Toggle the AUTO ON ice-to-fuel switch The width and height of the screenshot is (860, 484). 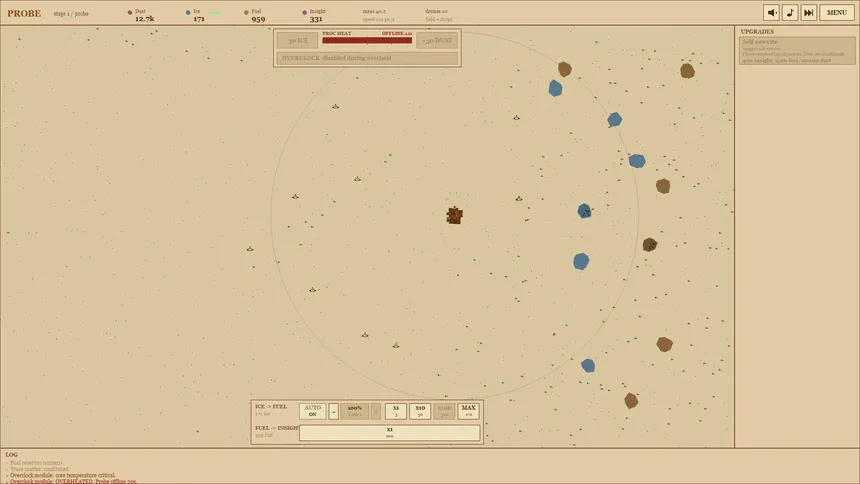312,411
